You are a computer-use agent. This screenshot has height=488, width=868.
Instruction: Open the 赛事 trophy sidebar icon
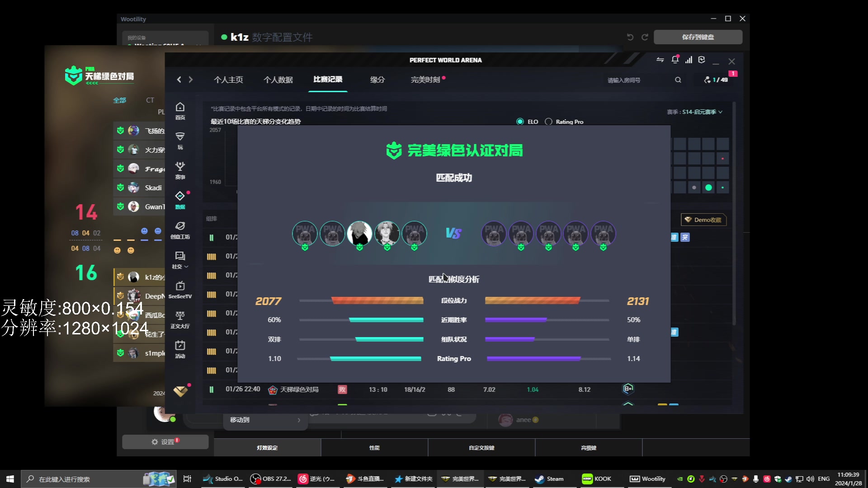tap(180, 170)
